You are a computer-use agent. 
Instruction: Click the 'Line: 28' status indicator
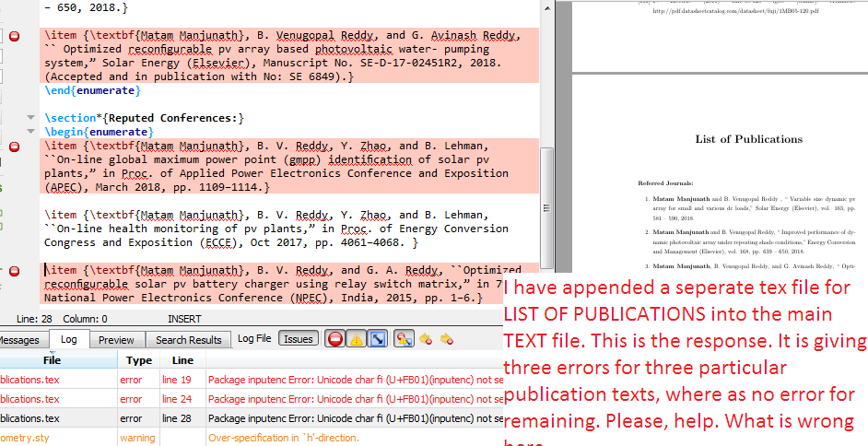[x=34, y=319]
